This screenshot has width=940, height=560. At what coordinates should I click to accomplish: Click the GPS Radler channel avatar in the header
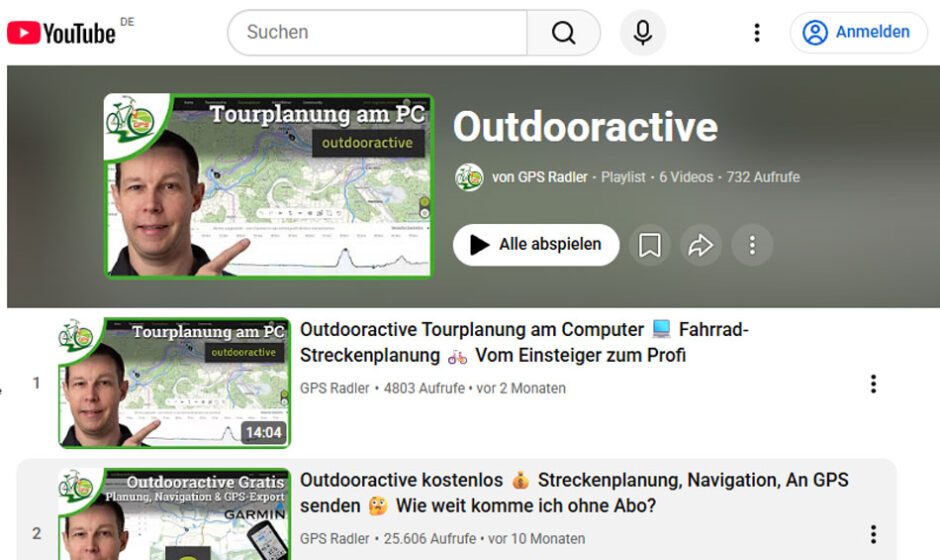(x=469, y=177)
